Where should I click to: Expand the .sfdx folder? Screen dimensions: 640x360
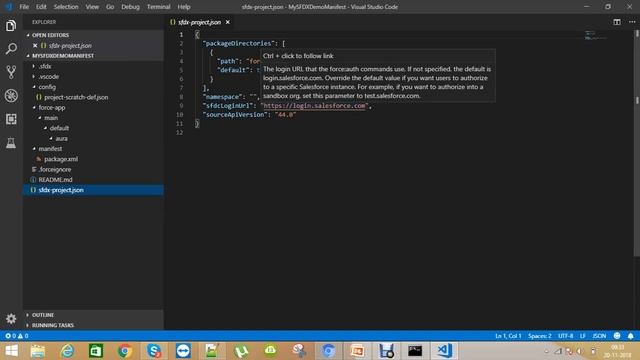click(x=44, y=66)
